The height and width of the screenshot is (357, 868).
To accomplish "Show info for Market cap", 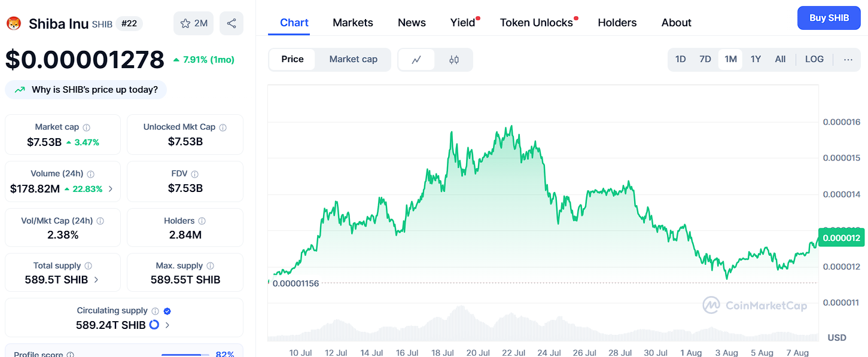I will coord(86,127).
